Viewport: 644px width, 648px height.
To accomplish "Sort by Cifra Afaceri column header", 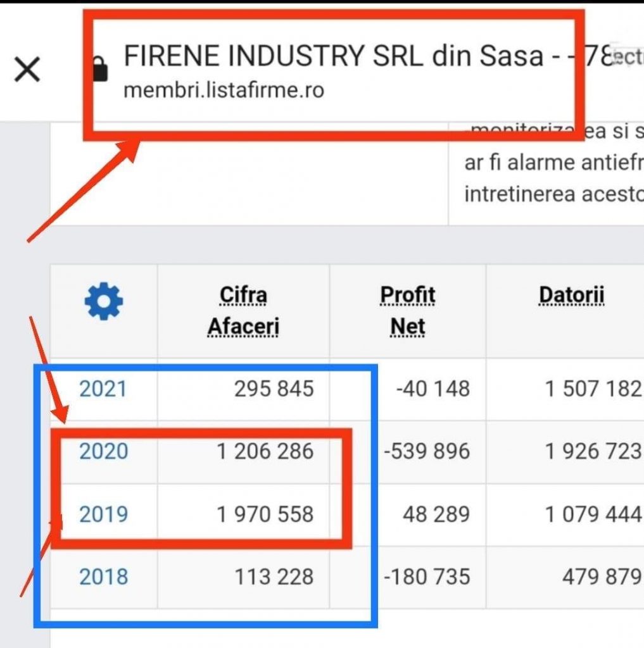I will (243, 311).
